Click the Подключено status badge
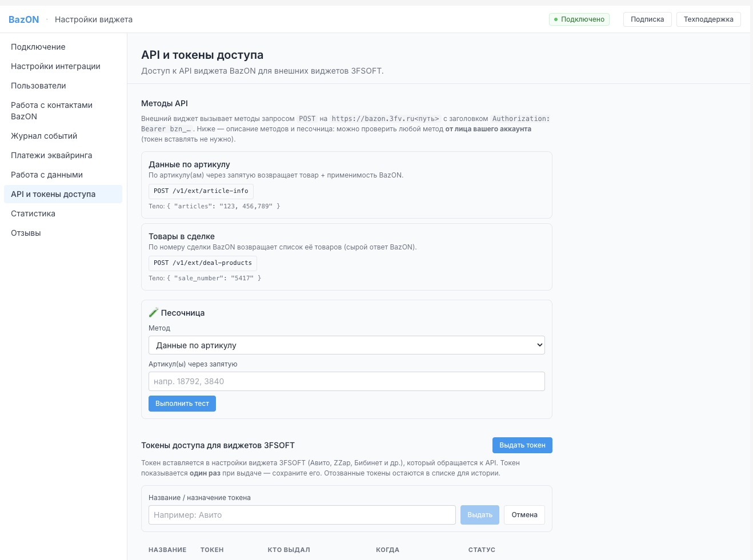Image resolution: width=753 pixels, height=560 pixels. (579, 19)
